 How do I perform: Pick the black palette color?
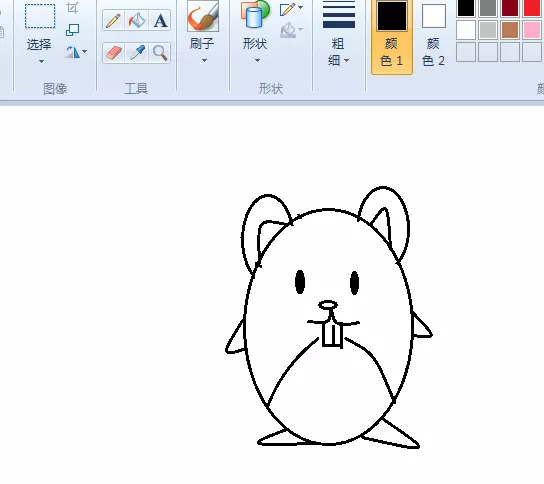466,7
